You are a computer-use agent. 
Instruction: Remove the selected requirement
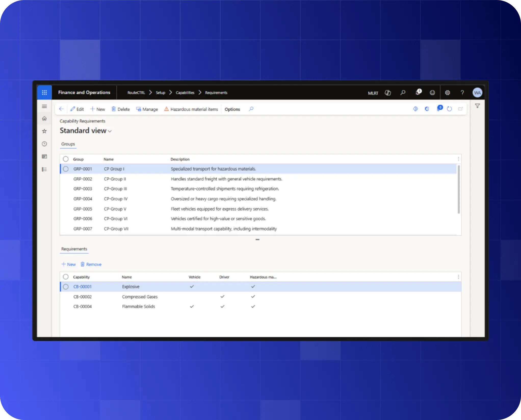pos(91,265)
